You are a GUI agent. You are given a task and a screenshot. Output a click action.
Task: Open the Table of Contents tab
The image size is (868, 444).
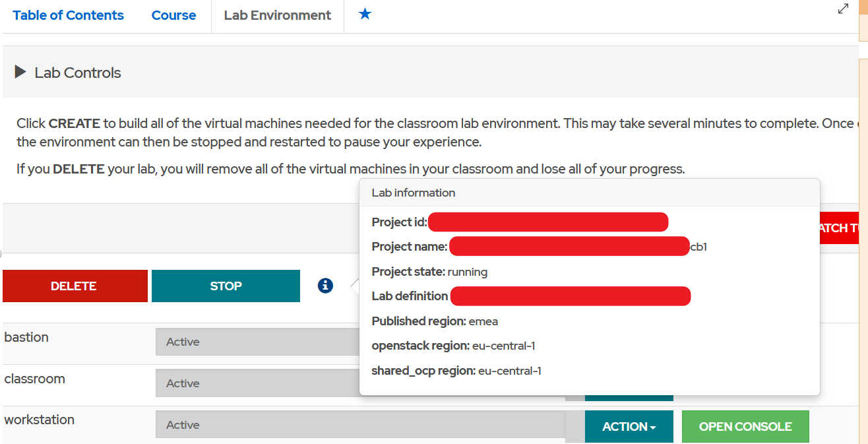tap(68, 15)
